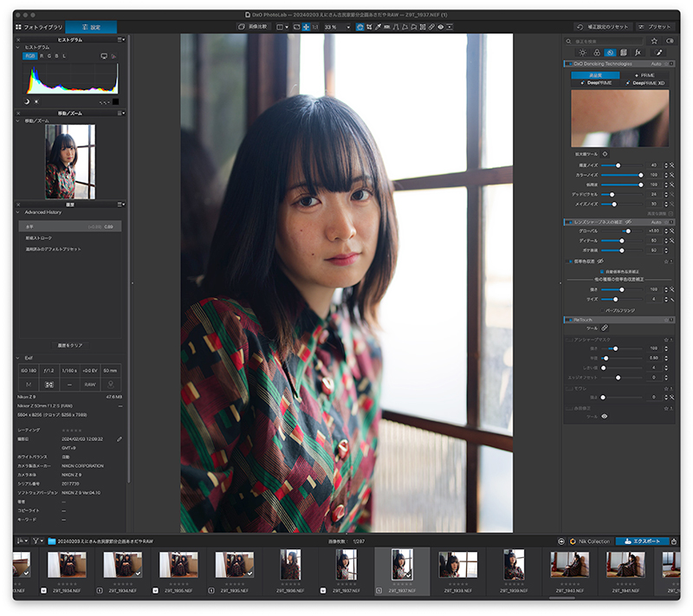Enable the アンシャープマスク toggle

569,340
